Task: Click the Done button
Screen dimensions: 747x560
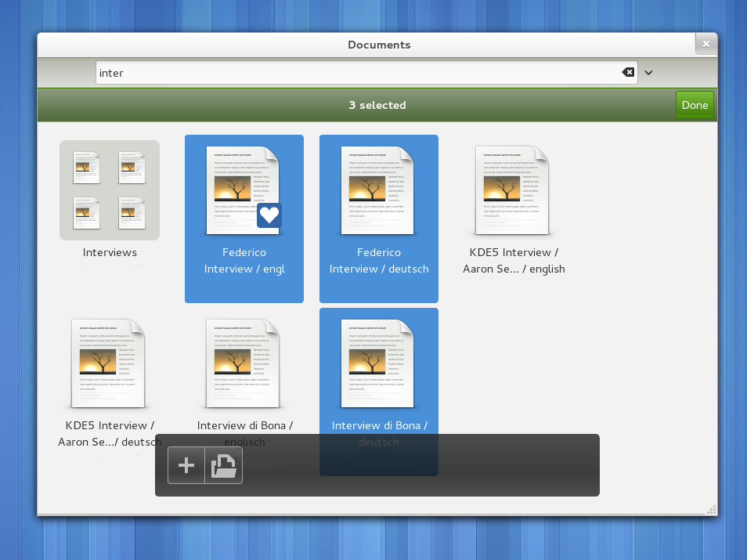Action: tap(695, 105)
